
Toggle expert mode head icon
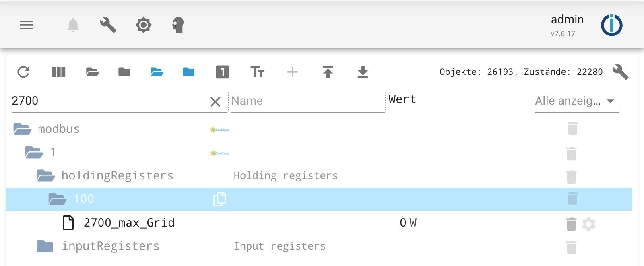pos(178,25)
